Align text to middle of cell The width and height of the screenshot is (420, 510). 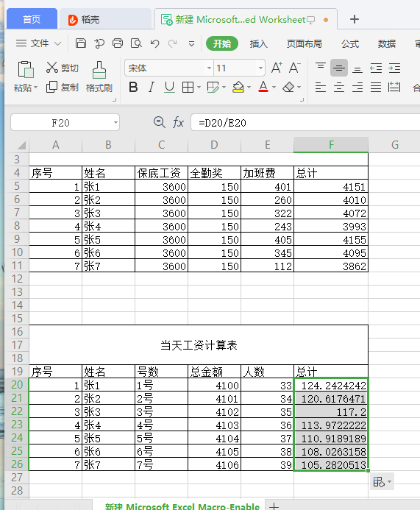[x=339, y=68]
